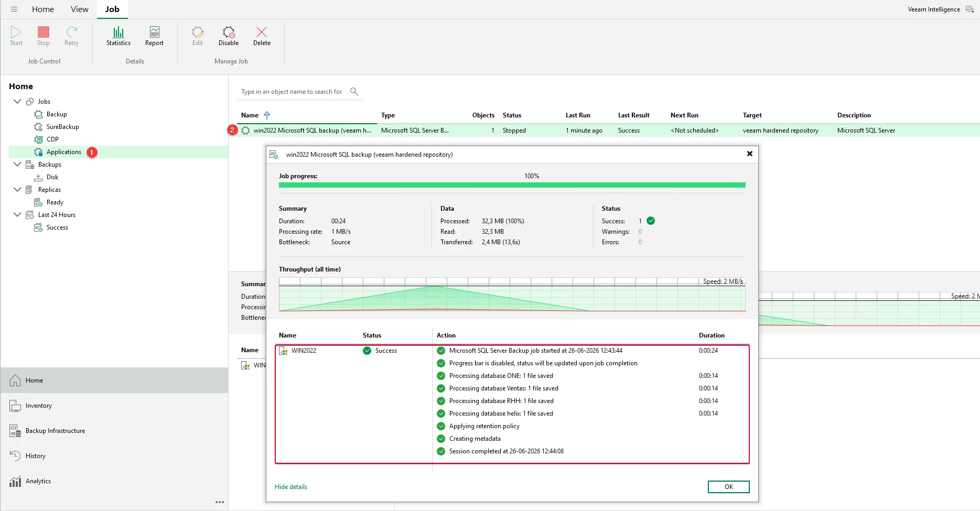Select Disk under Backups
This screenshot has width=980, height=511.
click(x=52, y=177)
